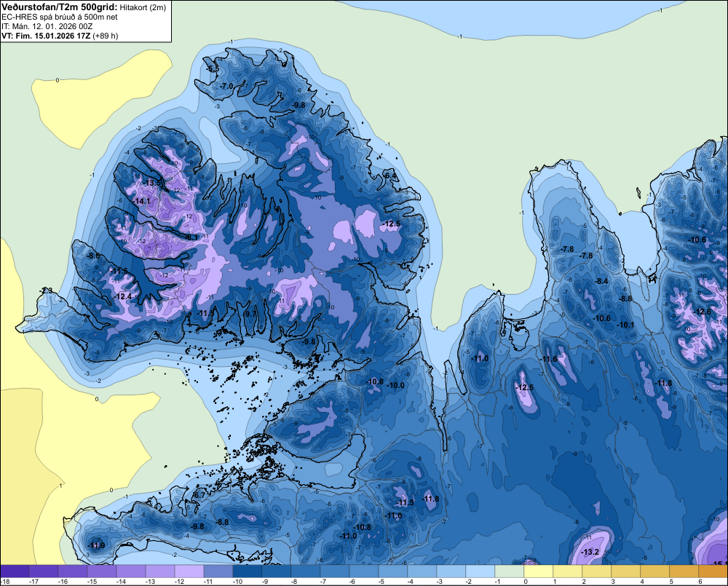Click the '(+89 h)' forecast offset text
The width and height of the screenshot is (728, 586).
point(106,36)
